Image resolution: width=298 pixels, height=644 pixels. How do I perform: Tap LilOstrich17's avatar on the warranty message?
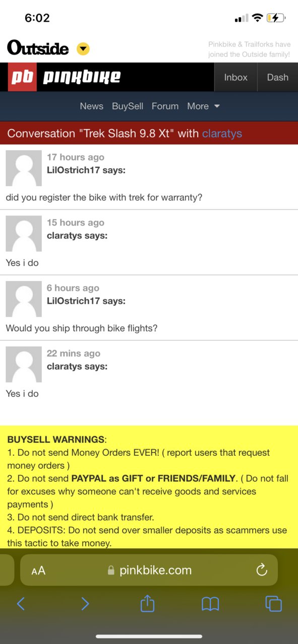(x=24, y=168)
